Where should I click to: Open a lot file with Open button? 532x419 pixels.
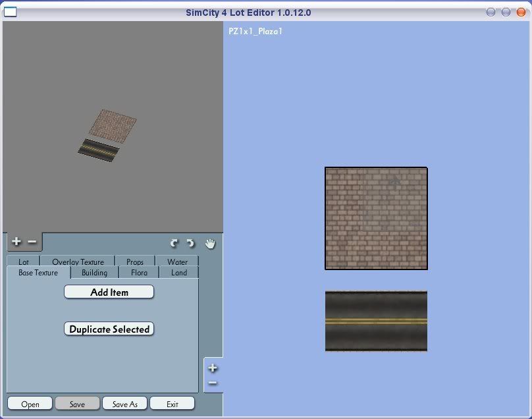coord(30,404)
